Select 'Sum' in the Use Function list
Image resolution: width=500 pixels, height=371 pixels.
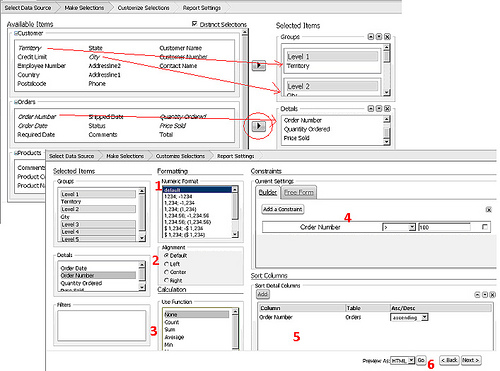point(170,329)
